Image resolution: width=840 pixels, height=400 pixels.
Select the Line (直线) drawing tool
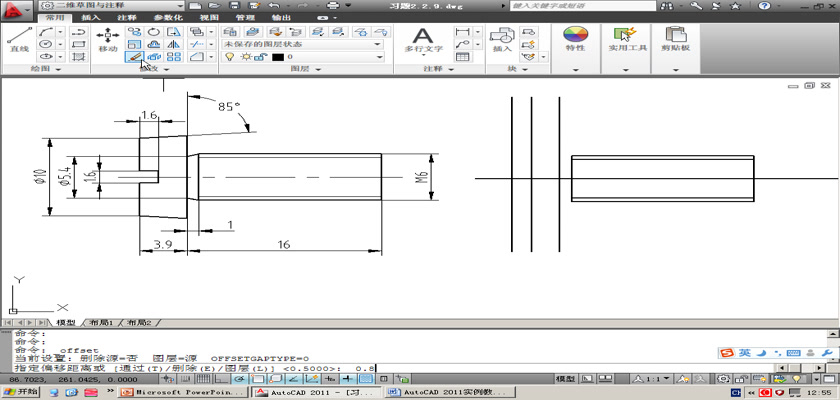pyautogui.click(x=19, y=40)
